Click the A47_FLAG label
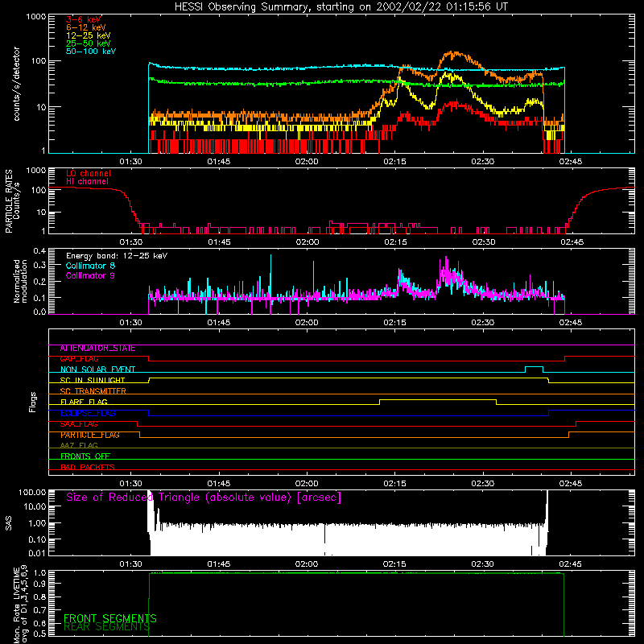Viewport: 644px width, 644px height. (x=79, y=445)
